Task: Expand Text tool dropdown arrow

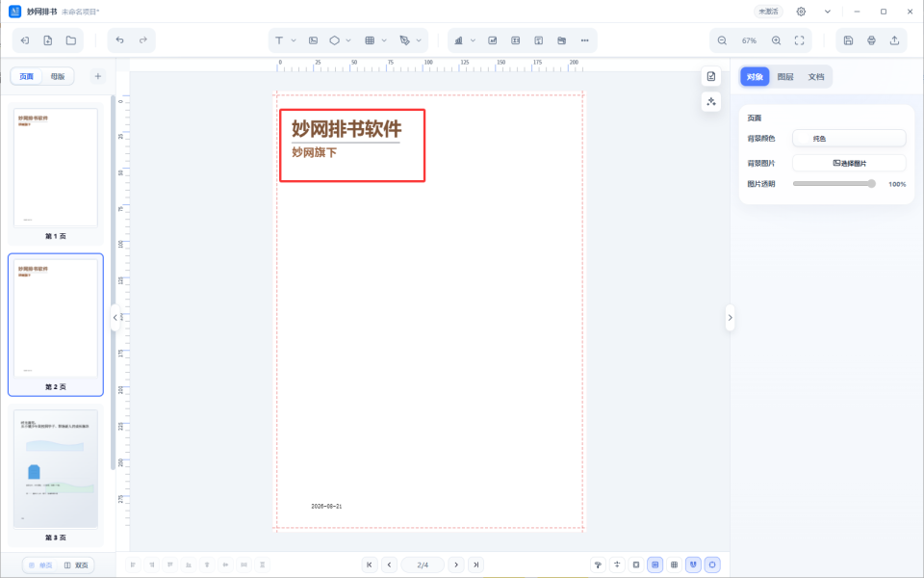Action: [x=294, y=40]
